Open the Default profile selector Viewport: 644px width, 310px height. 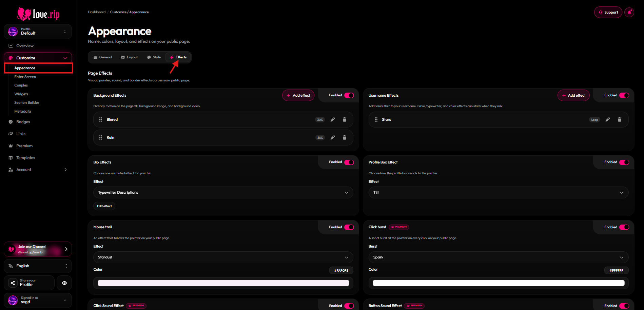pos(38,32)
